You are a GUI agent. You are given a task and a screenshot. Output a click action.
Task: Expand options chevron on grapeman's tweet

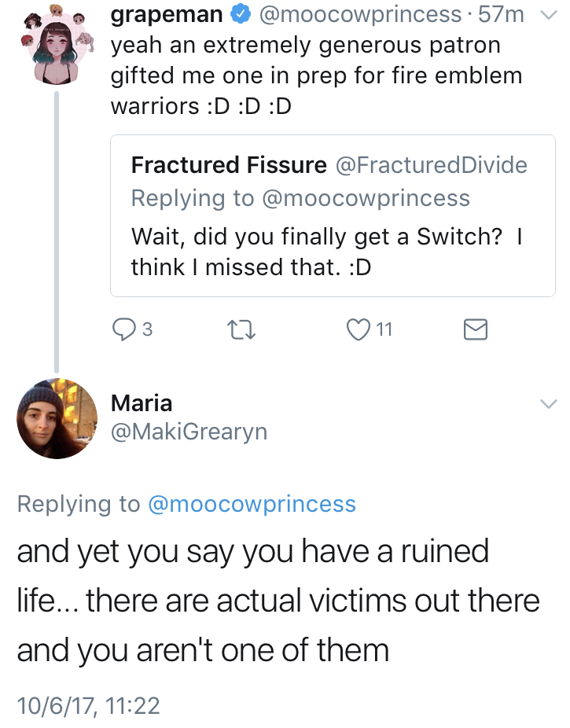[548, 14]
